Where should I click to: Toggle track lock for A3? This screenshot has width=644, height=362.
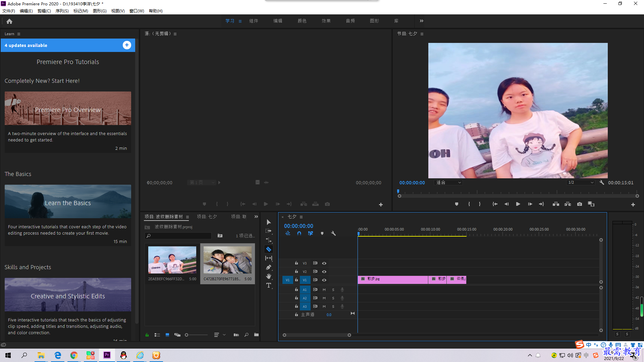297,306
